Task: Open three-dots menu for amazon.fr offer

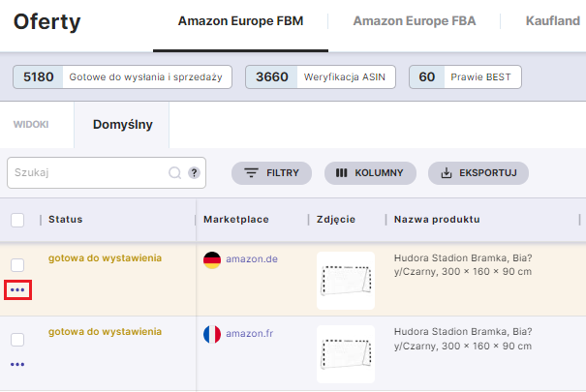Action: (x=17, y=364)
